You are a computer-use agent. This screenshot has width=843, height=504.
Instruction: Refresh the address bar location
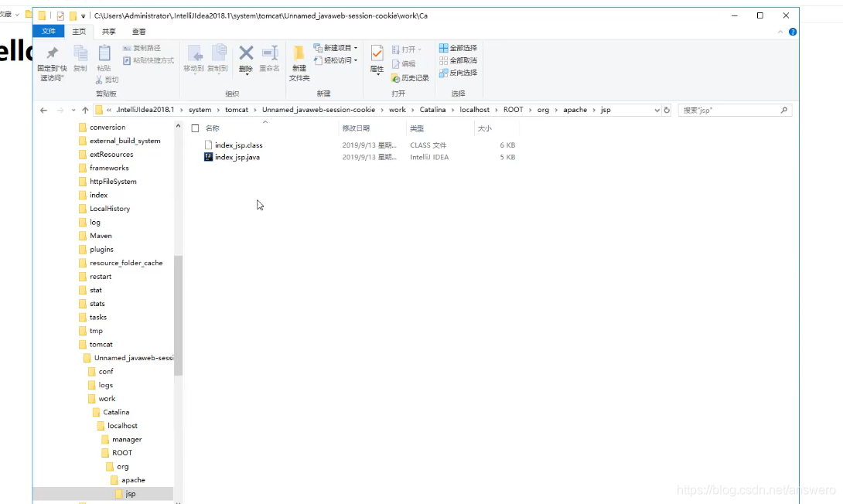point(667,110)
